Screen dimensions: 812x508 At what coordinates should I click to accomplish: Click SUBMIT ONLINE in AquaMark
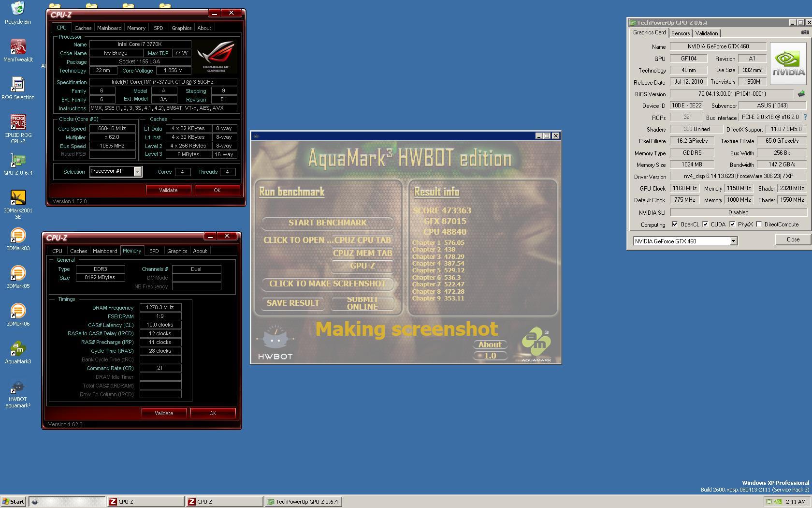(362, 303)
